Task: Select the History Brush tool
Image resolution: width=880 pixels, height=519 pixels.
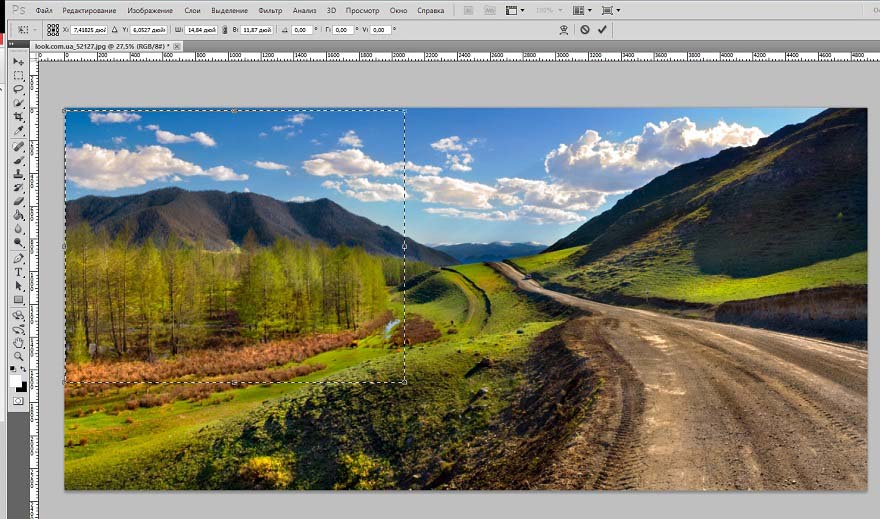Action: [19, 188]
